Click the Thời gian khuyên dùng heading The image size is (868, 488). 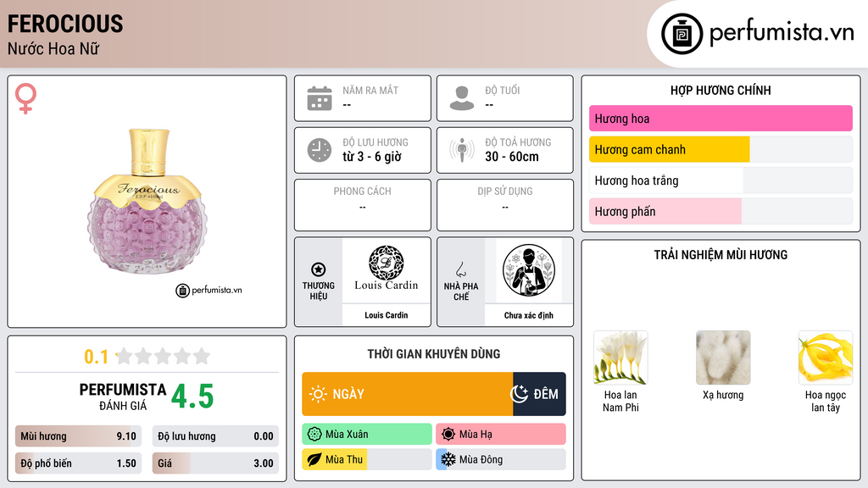pos(434,354)
